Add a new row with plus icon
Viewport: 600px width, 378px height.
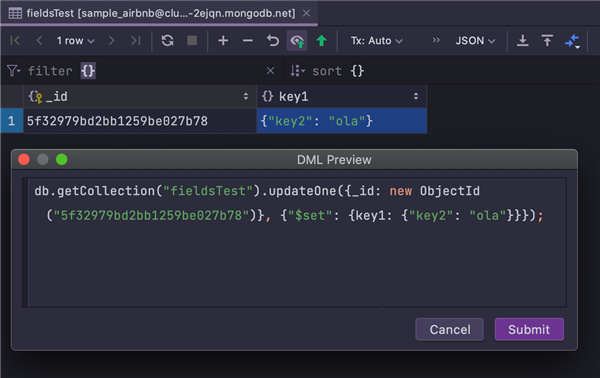(x=223, y=41)
